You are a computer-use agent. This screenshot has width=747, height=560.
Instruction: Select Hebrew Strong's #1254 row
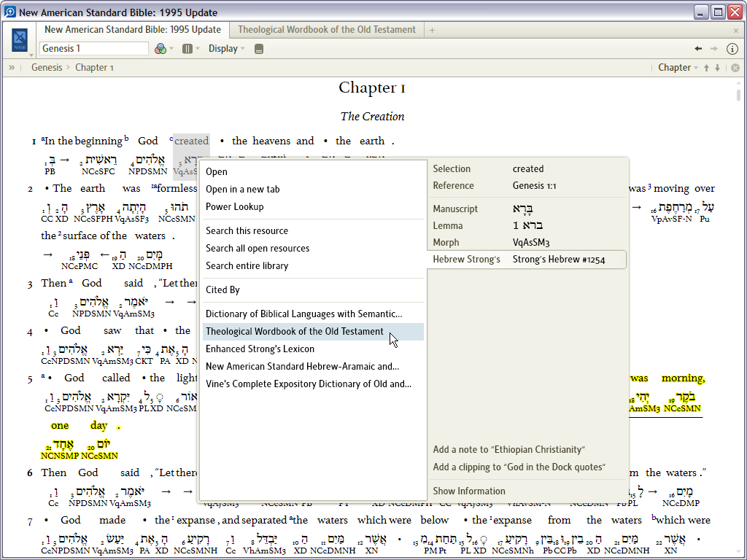(527, 260)
